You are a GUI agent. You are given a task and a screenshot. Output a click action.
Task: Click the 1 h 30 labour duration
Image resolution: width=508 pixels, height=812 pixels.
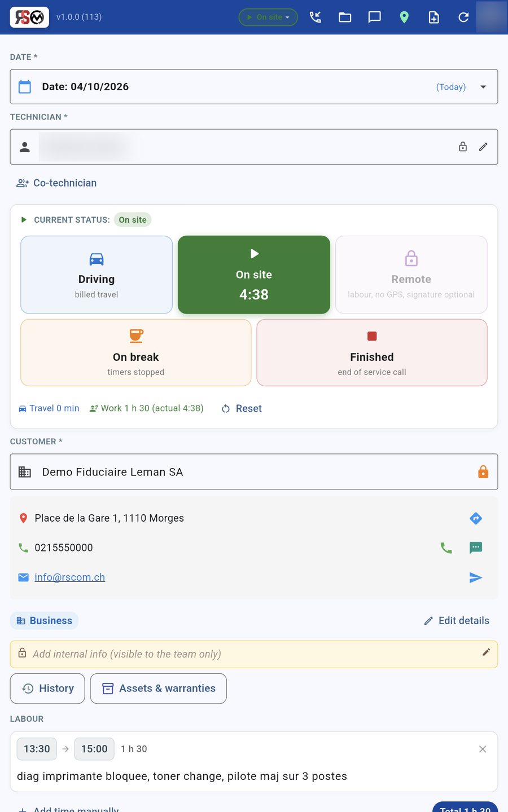click(134, 749)
